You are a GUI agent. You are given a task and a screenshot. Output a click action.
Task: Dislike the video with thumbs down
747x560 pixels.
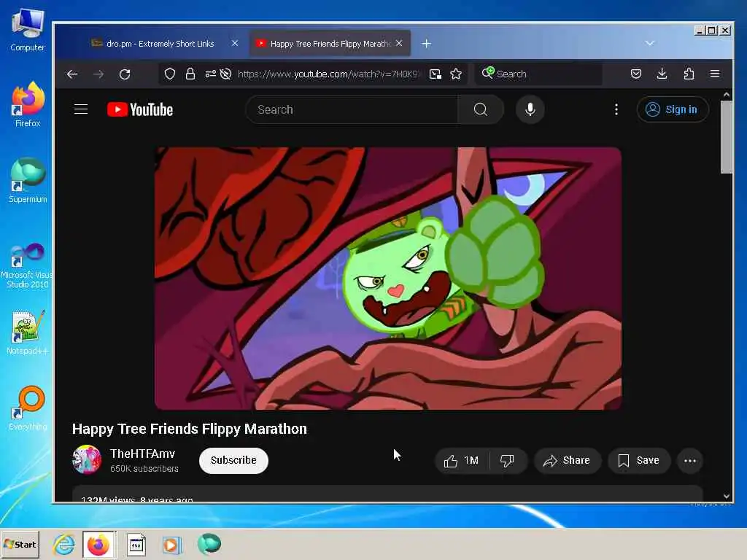click(508, 461)
